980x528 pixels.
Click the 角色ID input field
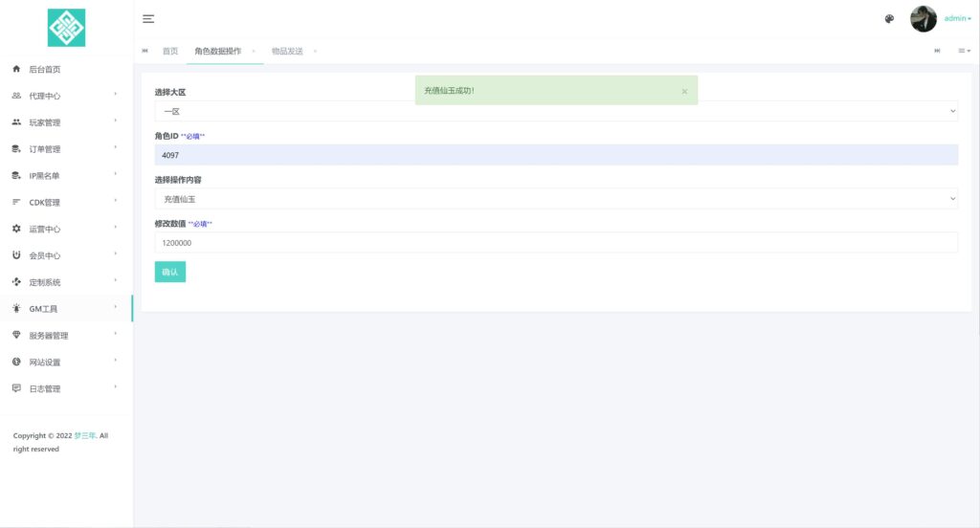point(556,155)
